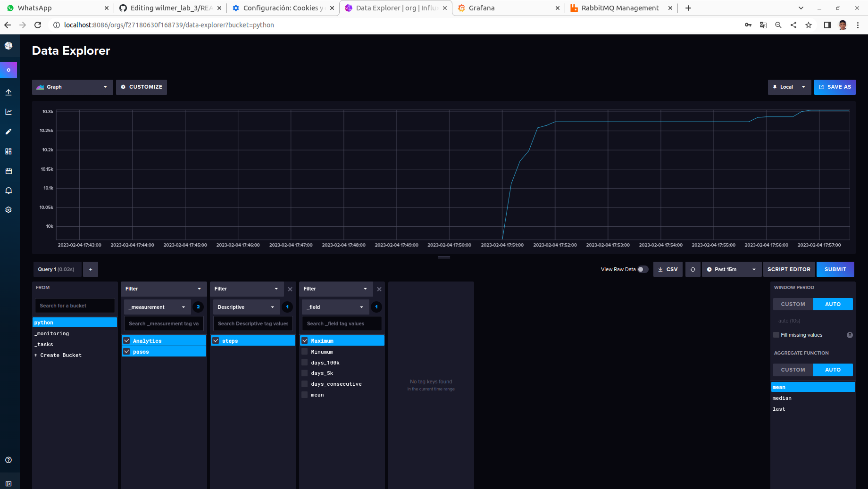This screenshot has width=868, height=489.
Task: Open Load Data upload icon in sidebar
Action: pyautogui.click(x=8, y=92)
